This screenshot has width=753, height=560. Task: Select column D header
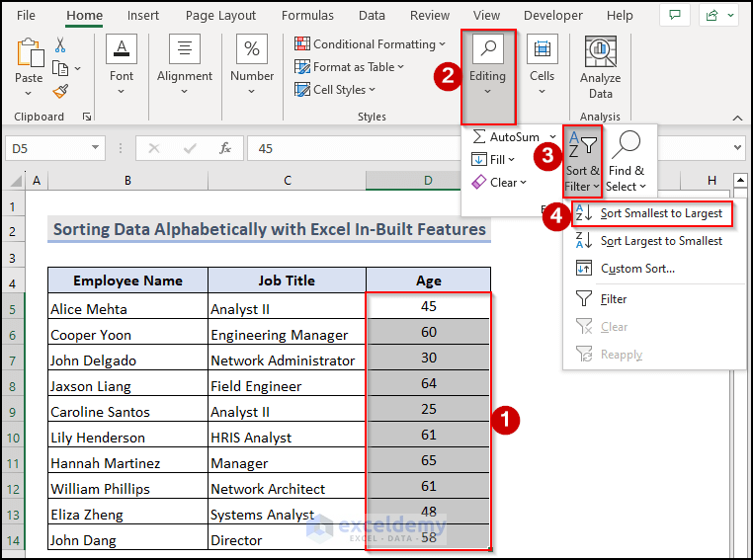click(428, 180)
